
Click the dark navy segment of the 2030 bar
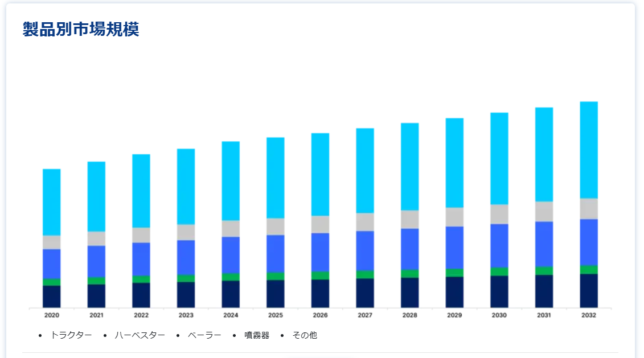pos(499,291)
